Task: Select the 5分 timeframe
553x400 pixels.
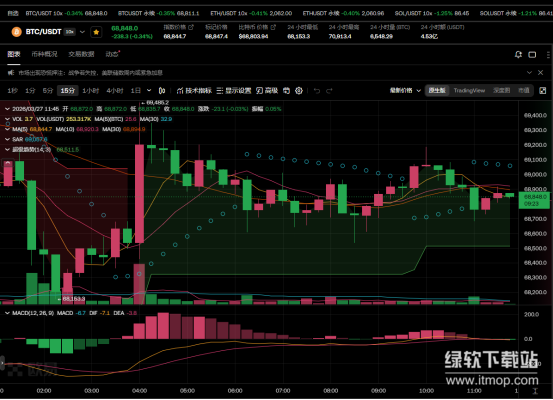Action: pos(48,91)
